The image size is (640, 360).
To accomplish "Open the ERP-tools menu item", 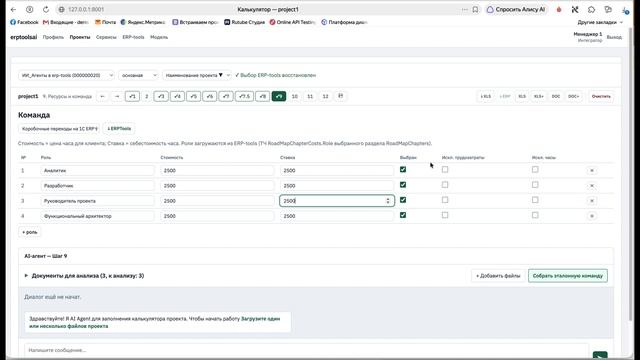I will (133, 37).
